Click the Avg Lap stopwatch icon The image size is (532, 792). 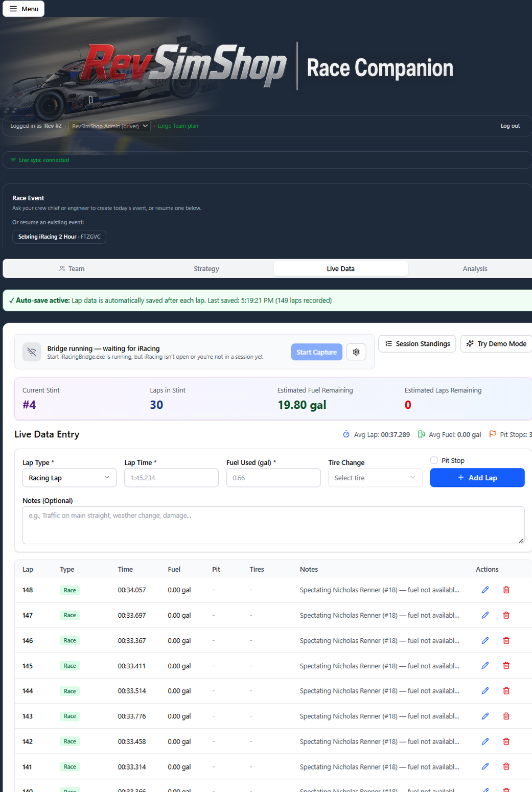(x=346, y=434)
